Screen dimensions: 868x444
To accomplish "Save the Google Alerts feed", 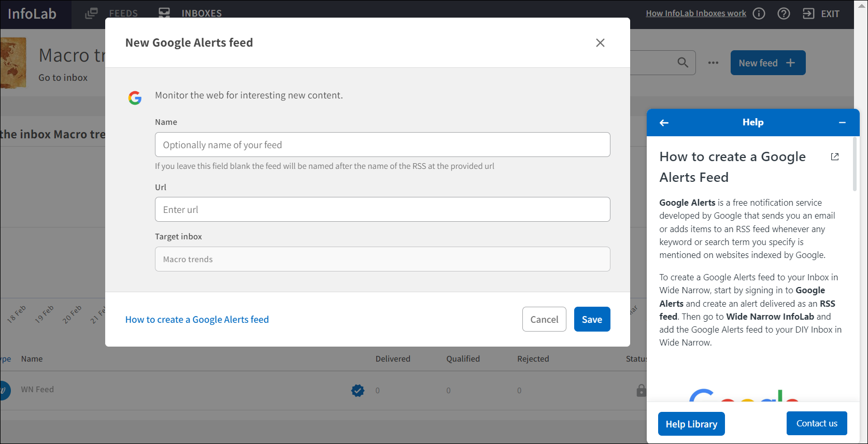I will click(x=592, y=319).
